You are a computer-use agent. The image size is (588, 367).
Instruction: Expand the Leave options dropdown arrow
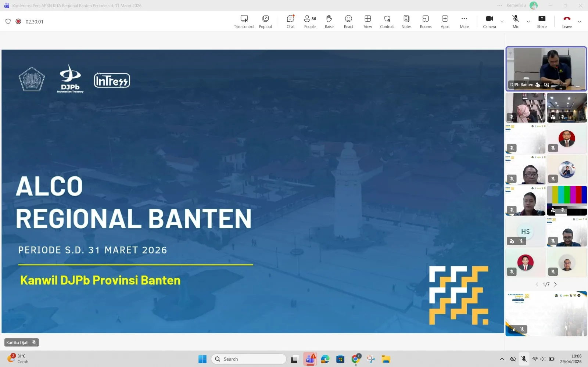[580, 22]
